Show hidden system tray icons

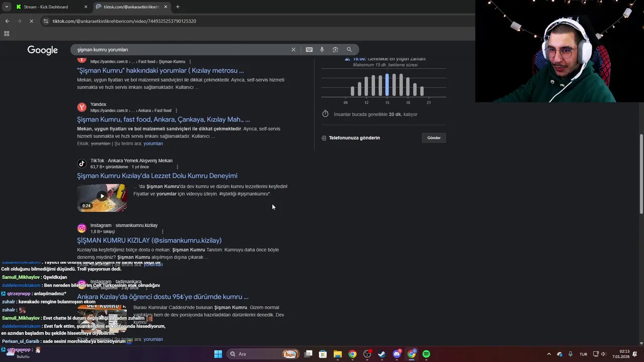click(x=549, y=354)
